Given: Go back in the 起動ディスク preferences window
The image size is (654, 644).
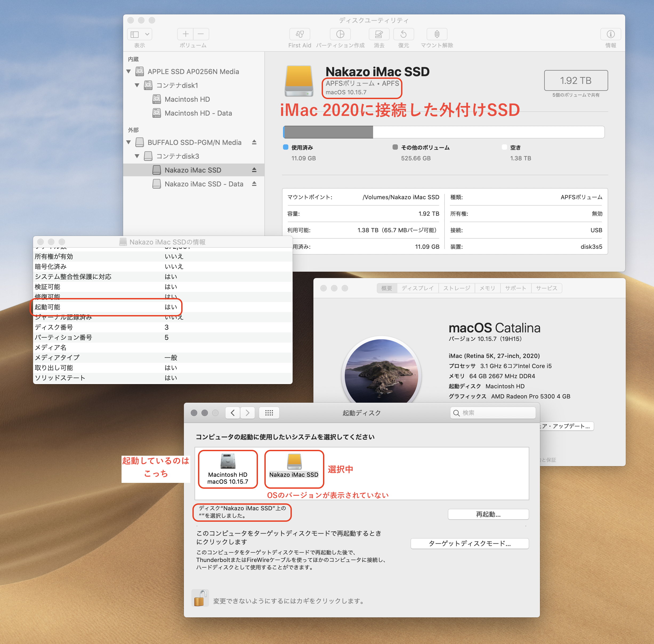Looking at the screenshot, I should point(233,413).
